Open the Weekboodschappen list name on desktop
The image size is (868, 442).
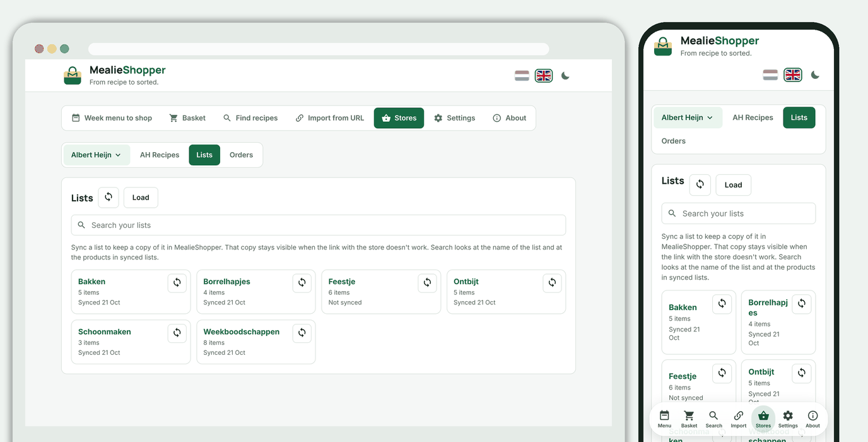point(242,331)
